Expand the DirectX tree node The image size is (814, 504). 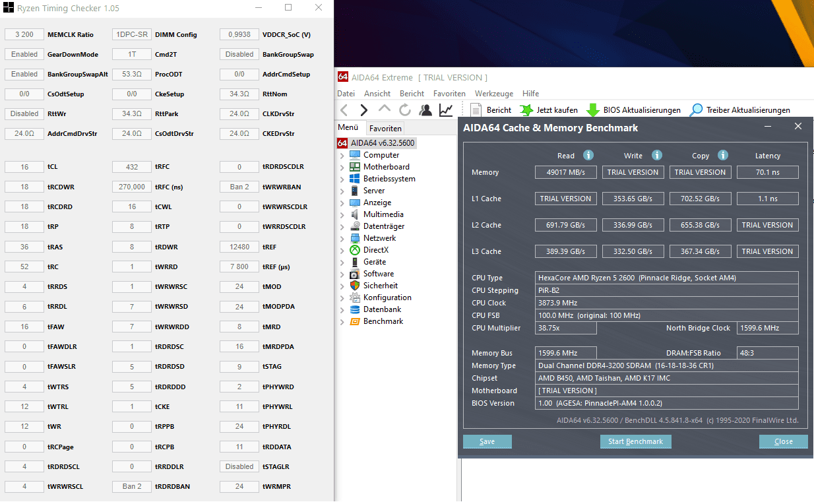pos(342,251)
